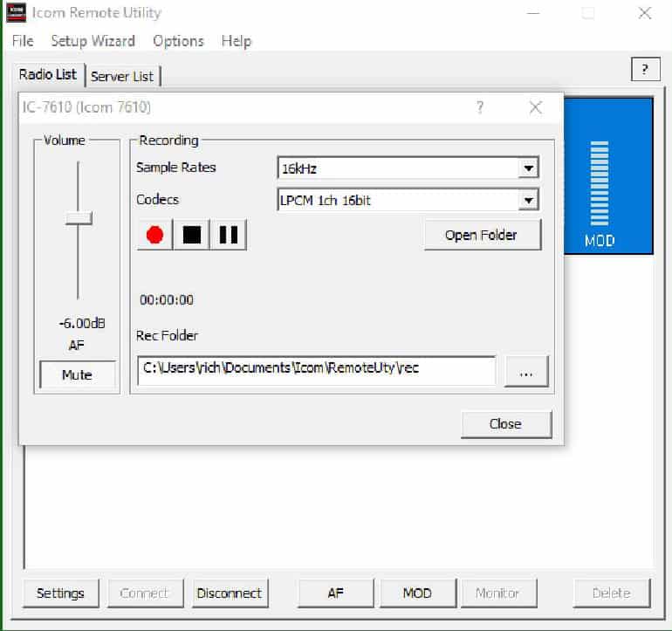Open the Setup Wizard menu

(x=93, y=41)
